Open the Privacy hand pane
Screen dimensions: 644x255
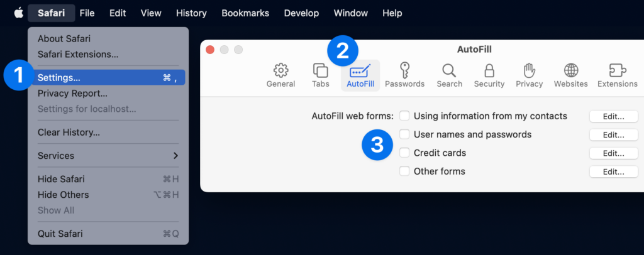tap(529, 75)
